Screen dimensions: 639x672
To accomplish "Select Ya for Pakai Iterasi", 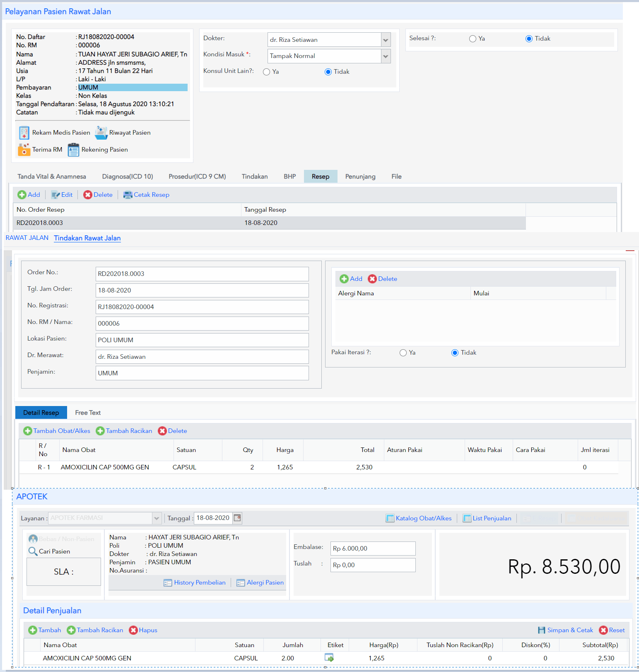I will click(403, 353).
